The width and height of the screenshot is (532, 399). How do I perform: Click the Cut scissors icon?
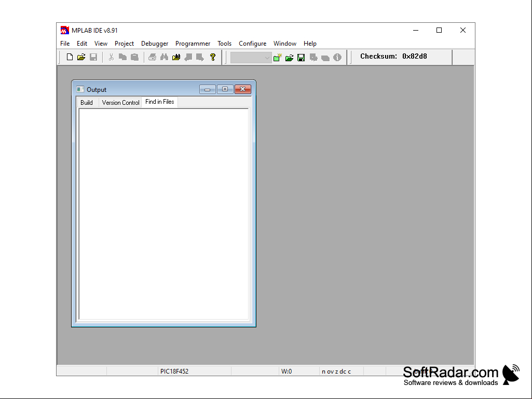111,57
